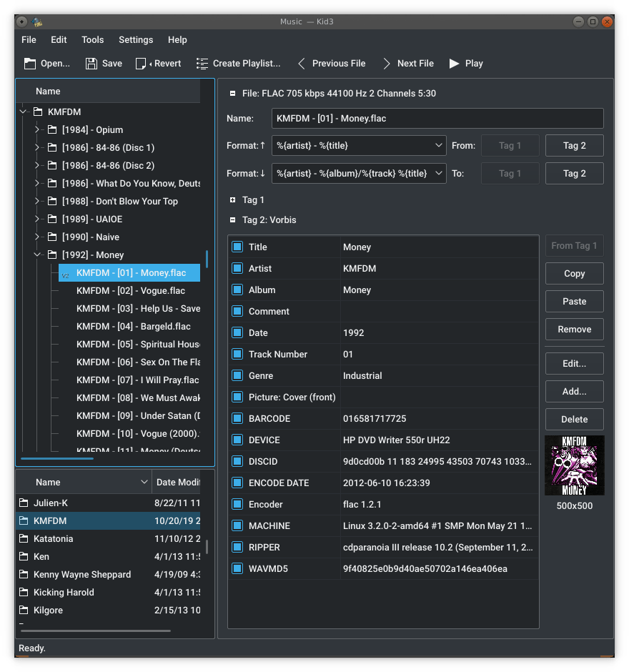Click the folder icon of [1989] - UAIOE
629x672 pixels.
pos(52,219)
